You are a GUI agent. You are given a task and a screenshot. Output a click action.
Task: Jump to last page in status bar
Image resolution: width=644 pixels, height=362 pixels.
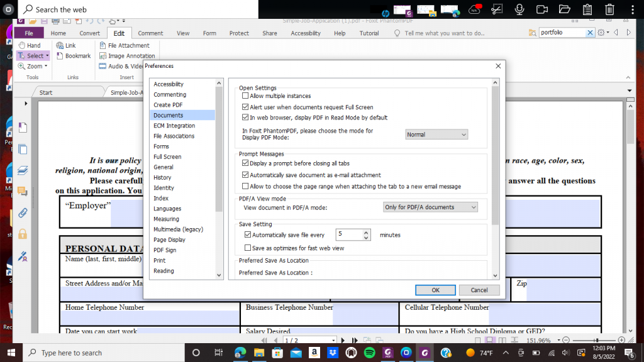click(355, 340)
